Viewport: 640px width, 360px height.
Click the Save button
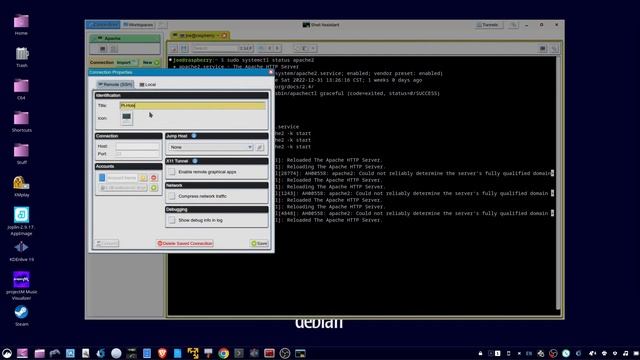pos(259,243)
